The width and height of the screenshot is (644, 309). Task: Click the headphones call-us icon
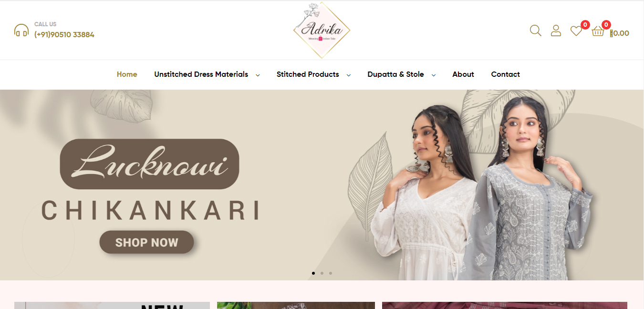pyautogui.click(x=21, y=31)
